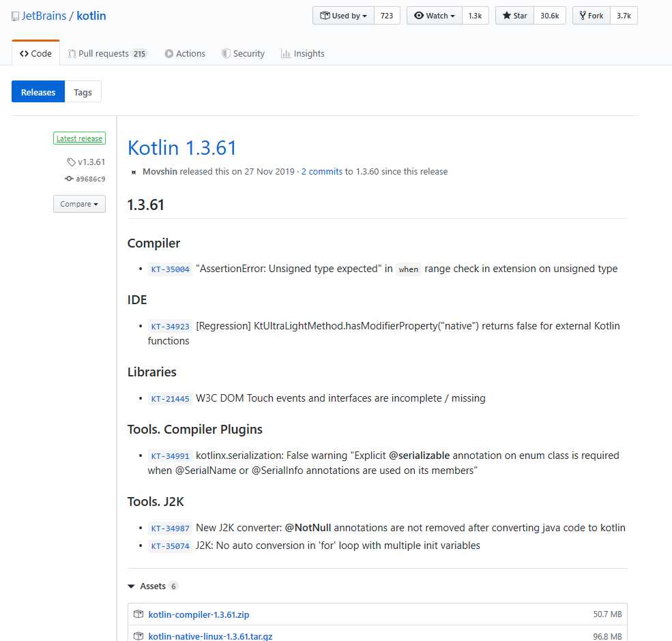Open Movshin's profile link
Viewport: 672px width, 641px height.
[x=160, y=171]
